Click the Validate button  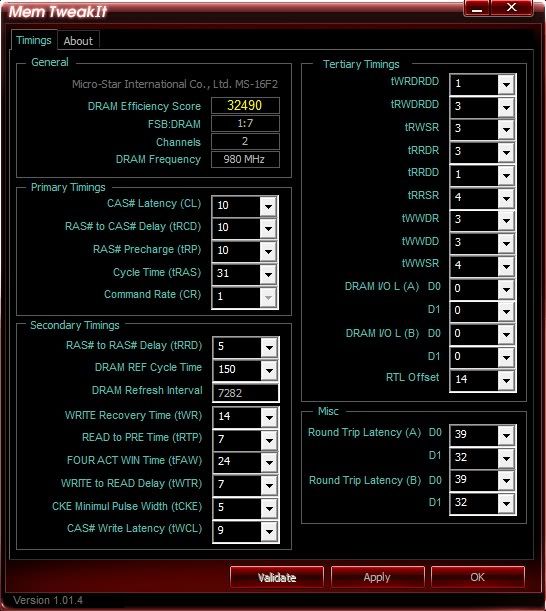[277, 577]
